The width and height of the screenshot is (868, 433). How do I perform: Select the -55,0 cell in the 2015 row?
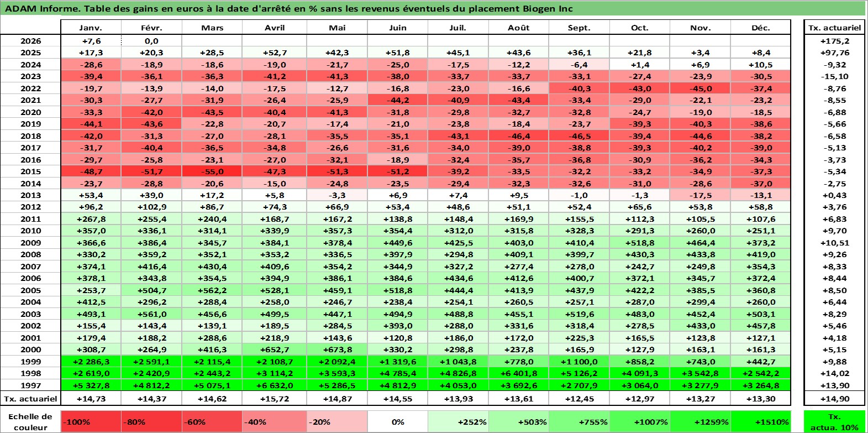tap(212, 171)
